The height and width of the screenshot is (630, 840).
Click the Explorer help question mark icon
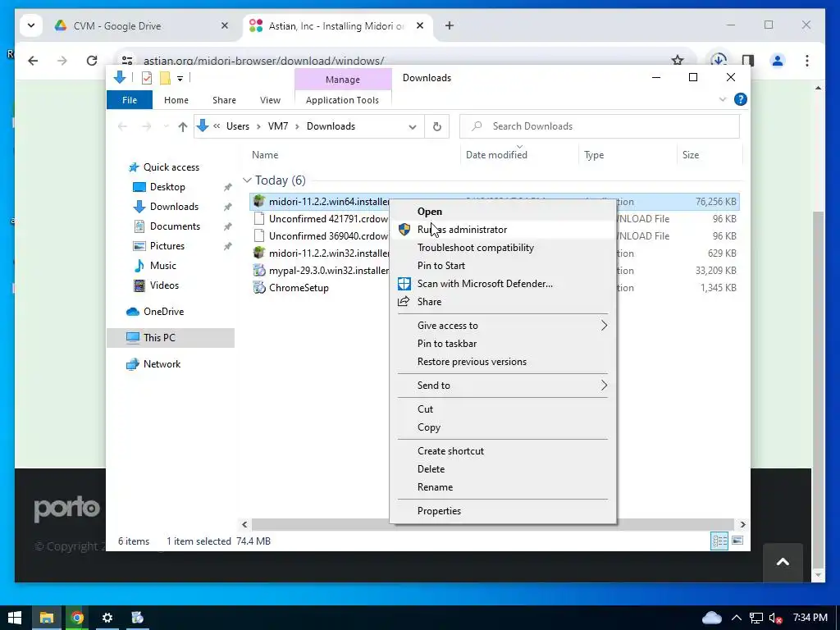pos(741,99)
